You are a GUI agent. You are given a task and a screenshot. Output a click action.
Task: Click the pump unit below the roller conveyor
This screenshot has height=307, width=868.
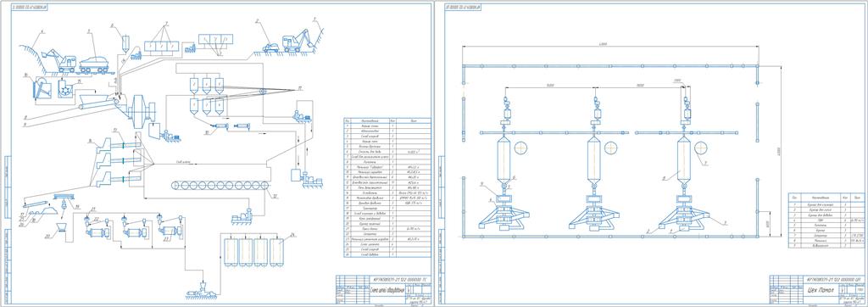242,217
